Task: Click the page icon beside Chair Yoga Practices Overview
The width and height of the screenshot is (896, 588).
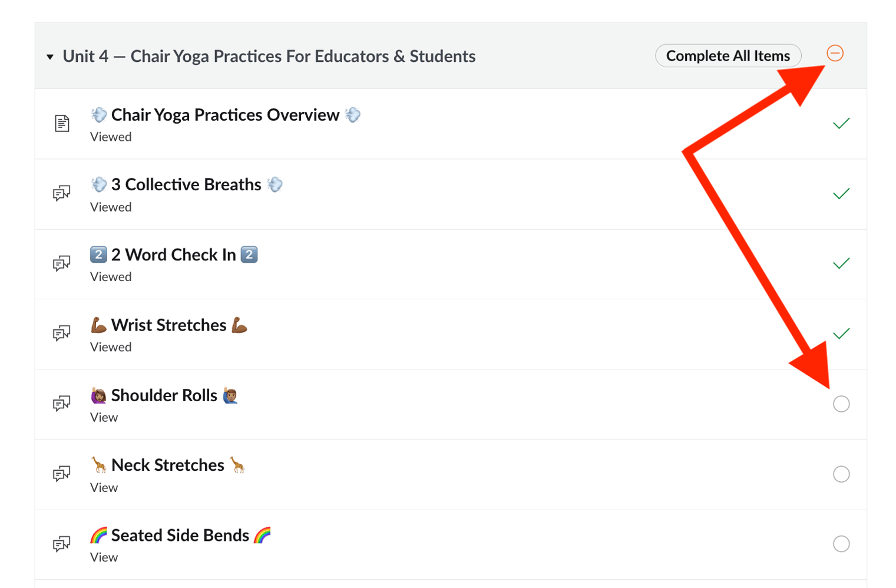Action: click(62, 124)
